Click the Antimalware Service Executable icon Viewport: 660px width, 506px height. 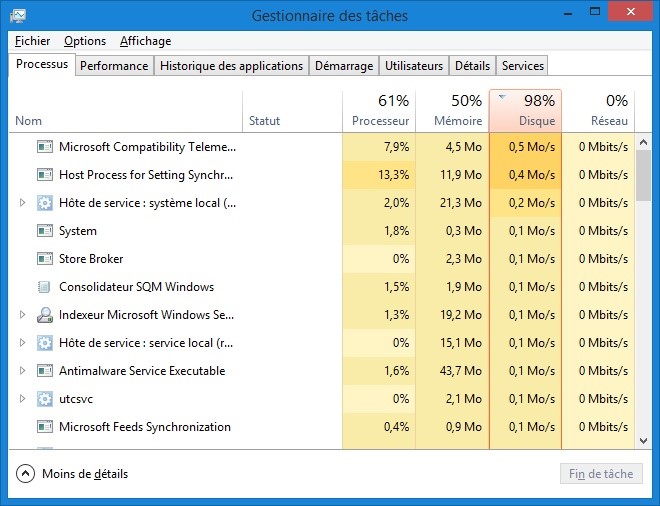(x=44, y=371)
